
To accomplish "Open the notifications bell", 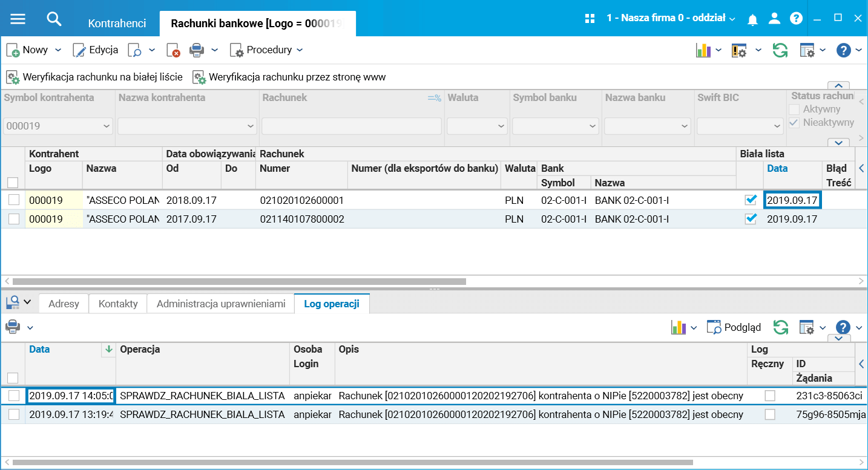I will pyautogui.click(x=752, y=19).
